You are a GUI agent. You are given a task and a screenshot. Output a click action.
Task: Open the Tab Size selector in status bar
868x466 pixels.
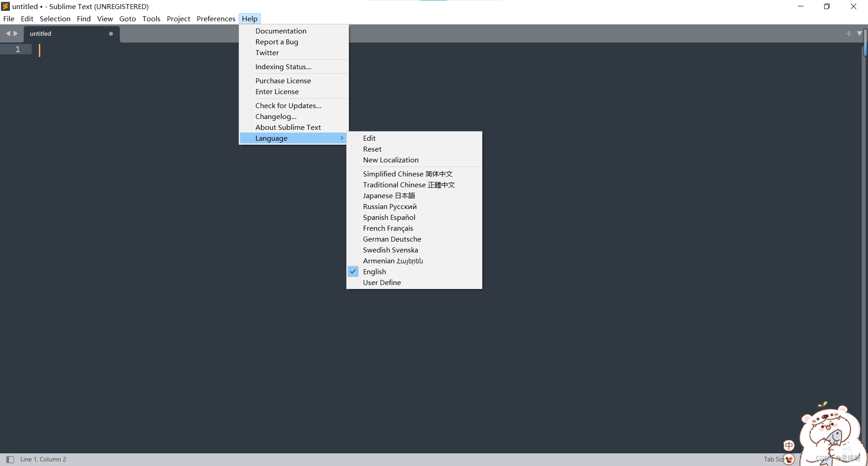click(774, 459)
